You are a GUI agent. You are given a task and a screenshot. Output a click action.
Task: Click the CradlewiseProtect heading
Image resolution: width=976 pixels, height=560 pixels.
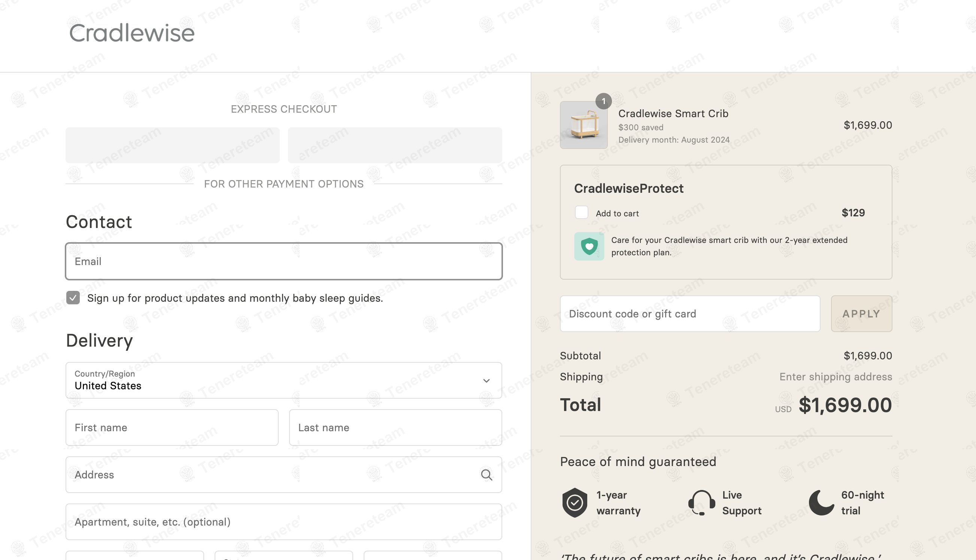(629, 188)
